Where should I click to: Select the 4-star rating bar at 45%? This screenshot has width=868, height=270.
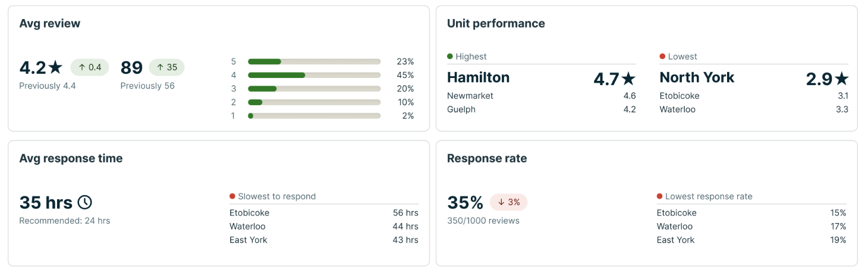[314, 75]
